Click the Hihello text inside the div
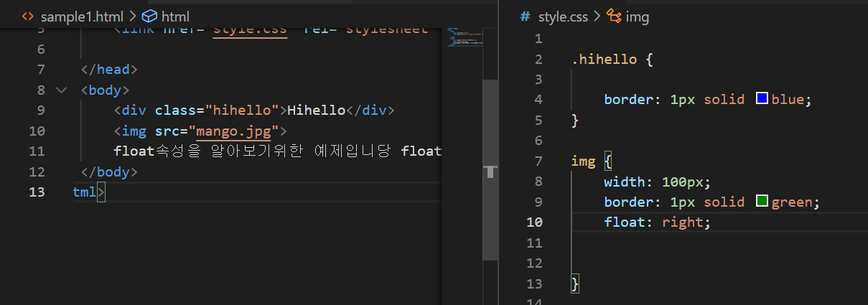Image resolution: width=868 pixels, height=305 pixels. 317,111
